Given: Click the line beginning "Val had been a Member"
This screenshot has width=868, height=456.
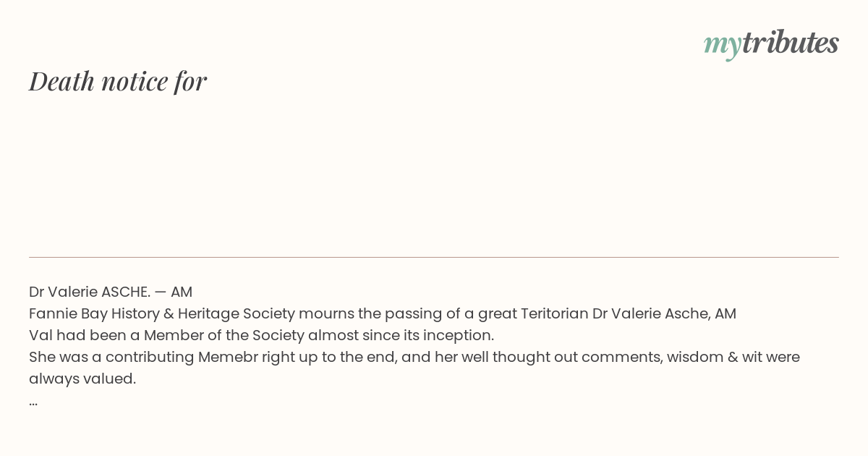Looking at the screenshot, I should [x=261, y=335].
